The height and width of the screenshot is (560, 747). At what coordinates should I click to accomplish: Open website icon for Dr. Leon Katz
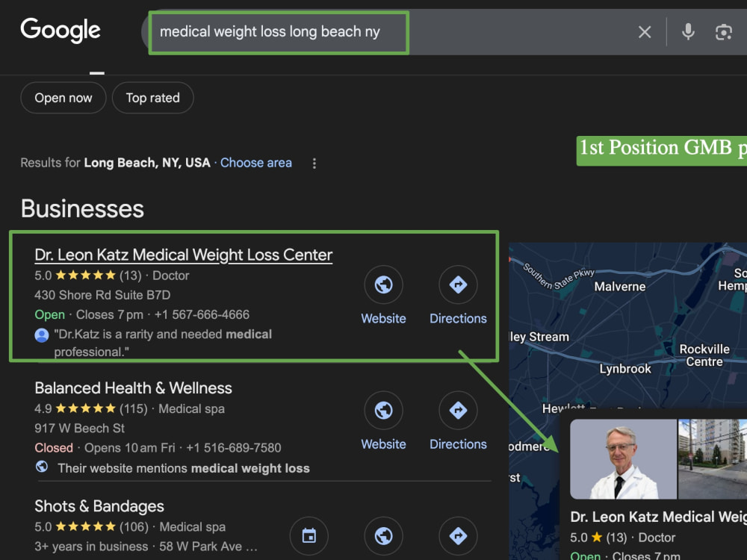383,284
